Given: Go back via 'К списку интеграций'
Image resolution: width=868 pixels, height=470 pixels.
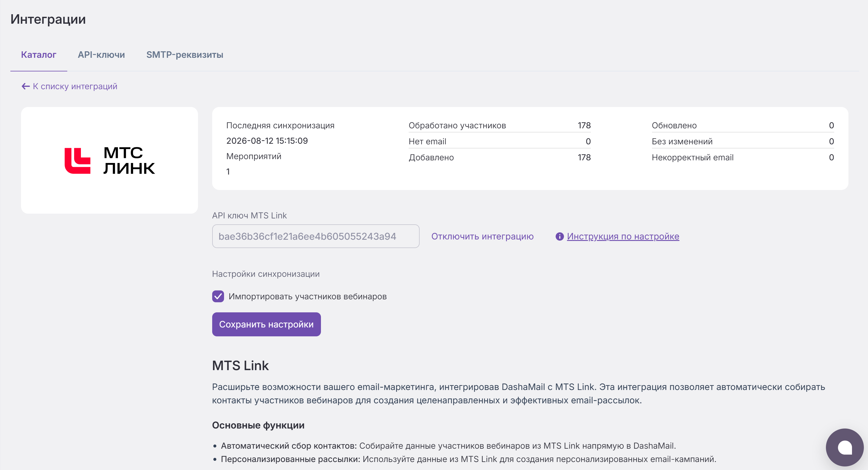Looking at the screenshot, I should pos(75,87).
